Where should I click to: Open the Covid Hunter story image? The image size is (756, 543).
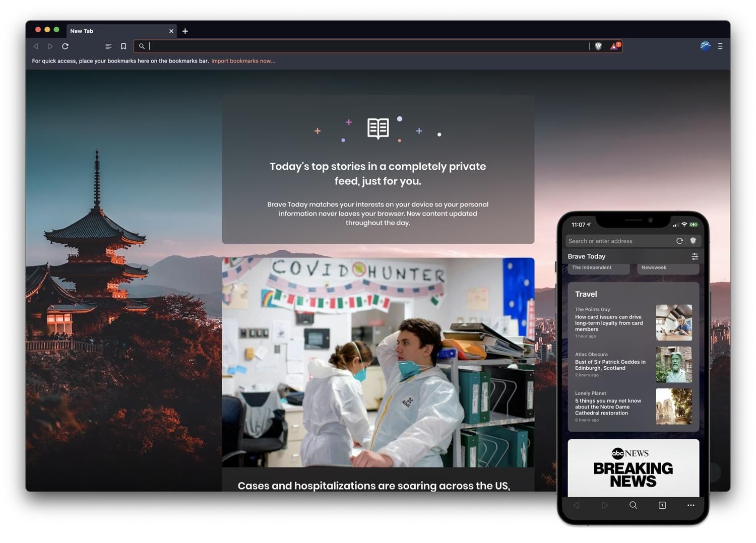378,362
